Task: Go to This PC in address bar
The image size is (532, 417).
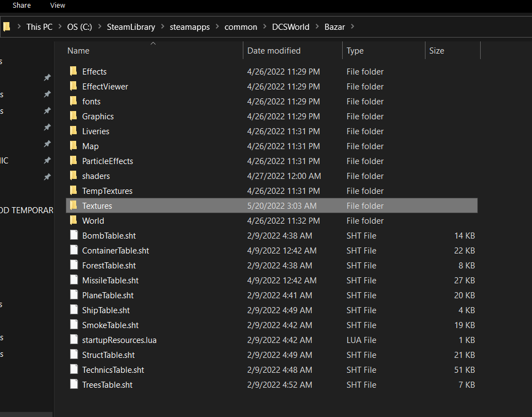Action: 39,27
